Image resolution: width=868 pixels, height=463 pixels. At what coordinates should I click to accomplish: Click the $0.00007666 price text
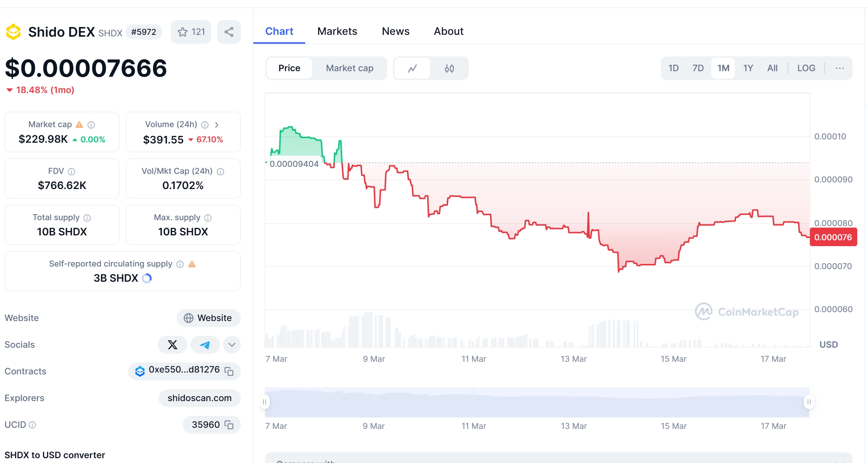(x=86, y=68)
